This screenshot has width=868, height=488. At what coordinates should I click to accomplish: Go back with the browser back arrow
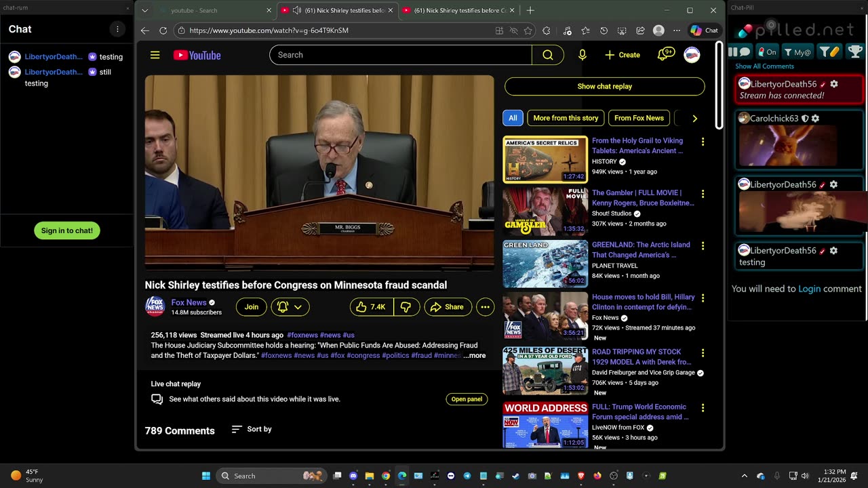[145, 30]
